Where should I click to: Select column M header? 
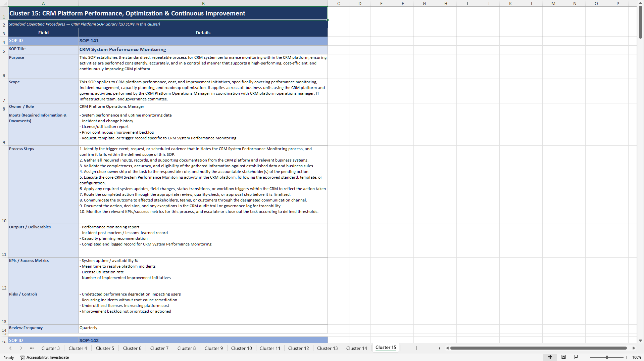(553, 3)
